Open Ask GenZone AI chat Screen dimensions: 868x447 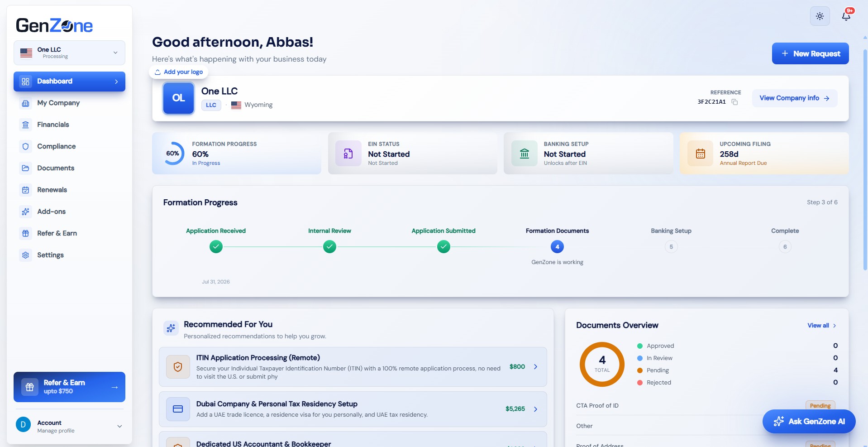[809, 422]
